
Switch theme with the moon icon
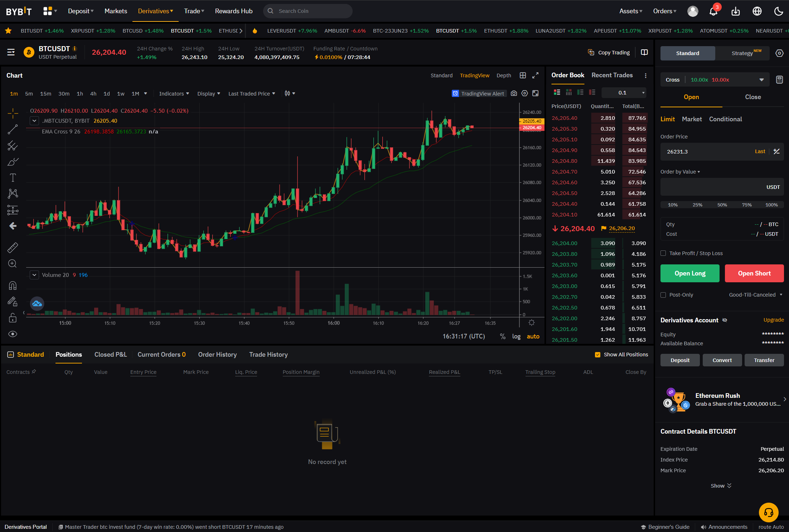tap(779, 11)
